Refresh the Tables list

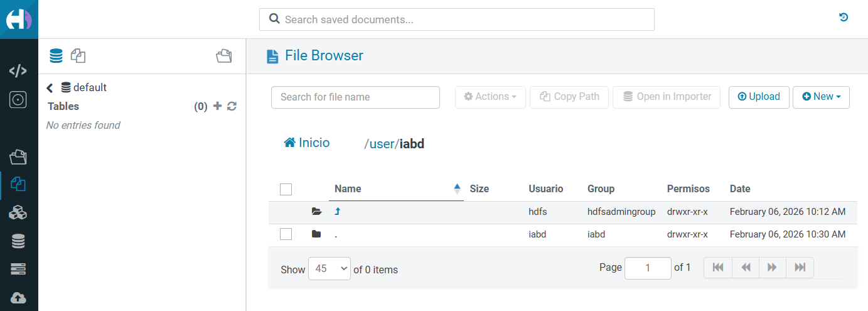point(232,106)
